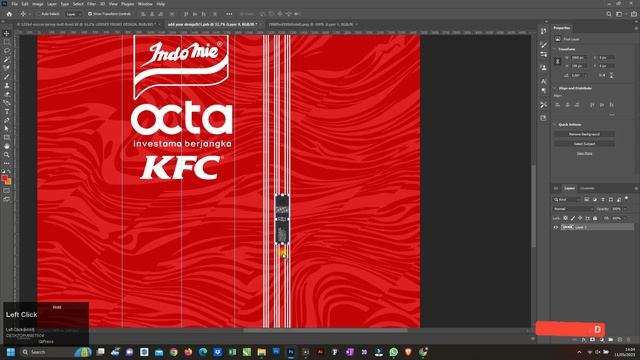The image size is (640, 360).
Task: Select the Path Selection arrow tool
Action: [x=7, y=129]
